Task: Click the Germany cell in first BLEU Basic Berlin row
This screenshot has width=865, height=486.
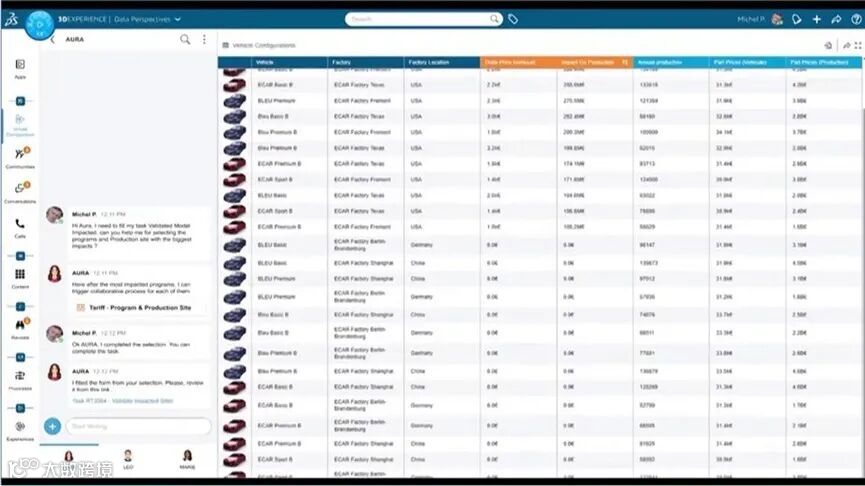Action: 421,245
